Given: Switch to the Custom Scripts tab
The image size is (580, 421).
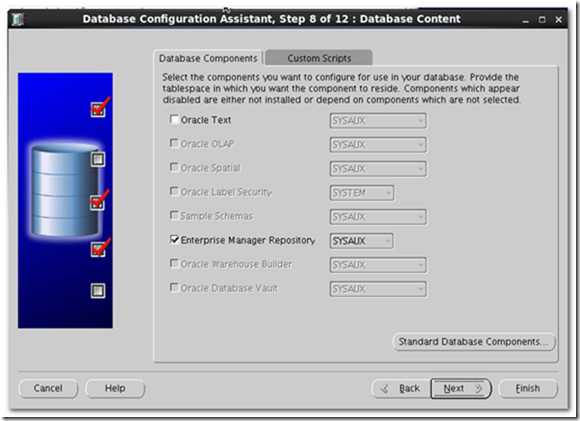Looking at the screenshot, I should pyautogui.click(x=319, y=58).
